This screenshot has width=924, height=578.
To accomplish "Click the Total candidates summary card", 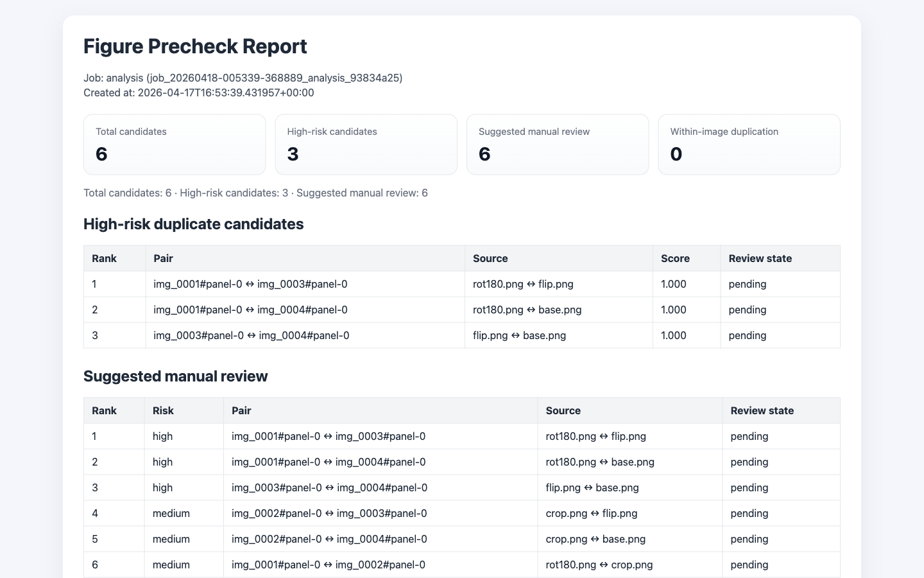I will [x=175, y=144].
